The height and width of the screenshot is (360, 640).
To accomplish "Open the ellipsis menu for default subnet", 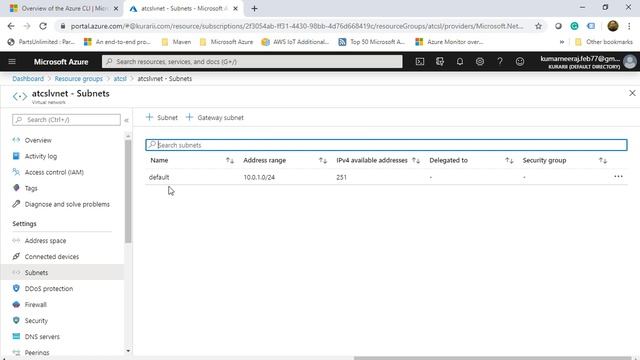I will 618,176.
